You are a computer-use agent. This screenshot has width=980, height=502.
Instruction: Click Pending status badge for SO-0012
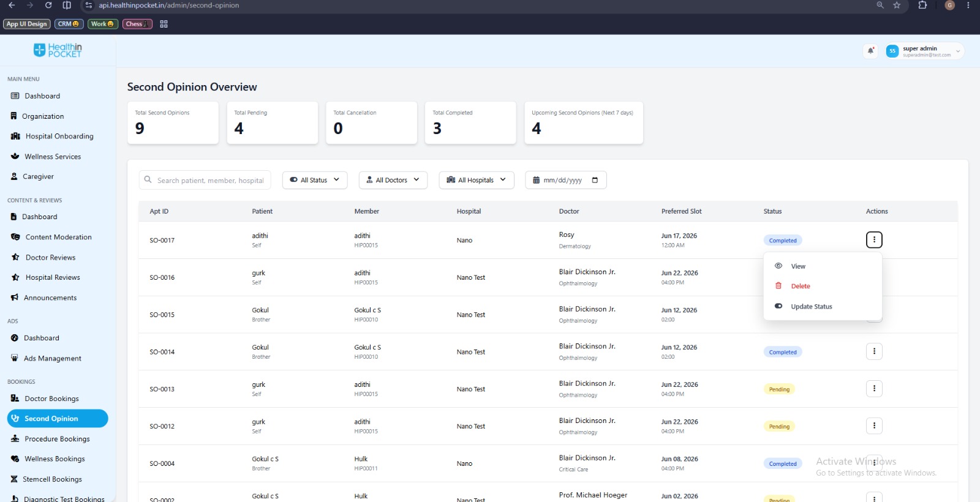[x=779, y=427]
